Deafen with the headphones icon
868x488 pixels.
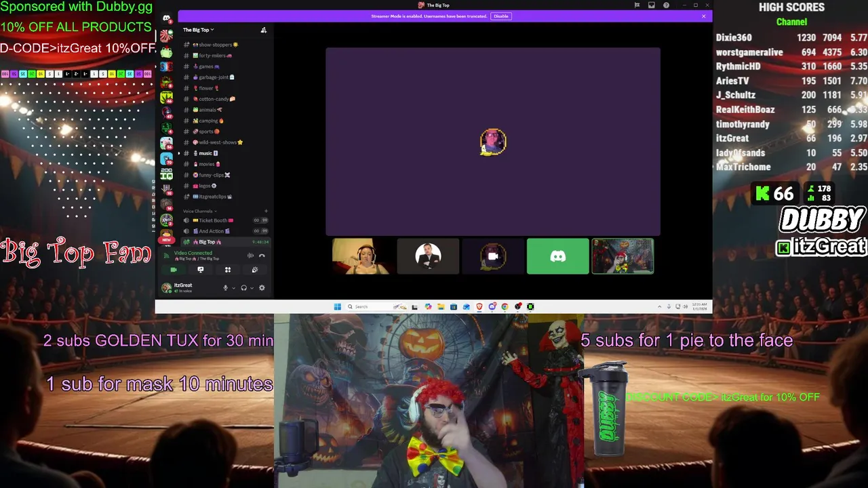pyautogui.click(x=243, y=288)
